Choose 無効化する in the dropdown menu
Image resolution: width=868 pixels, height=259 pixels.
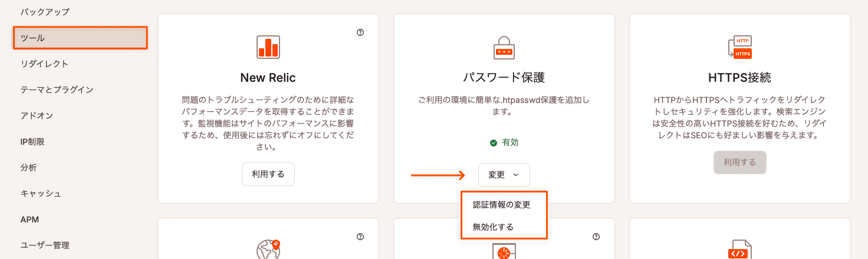[x=493, y=227]
